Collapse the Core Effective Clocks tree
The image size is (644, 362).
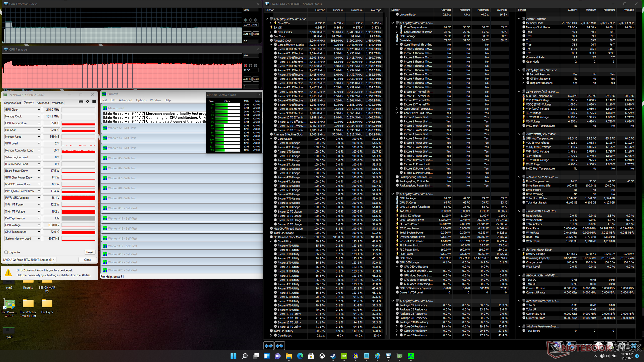point(271,45)
